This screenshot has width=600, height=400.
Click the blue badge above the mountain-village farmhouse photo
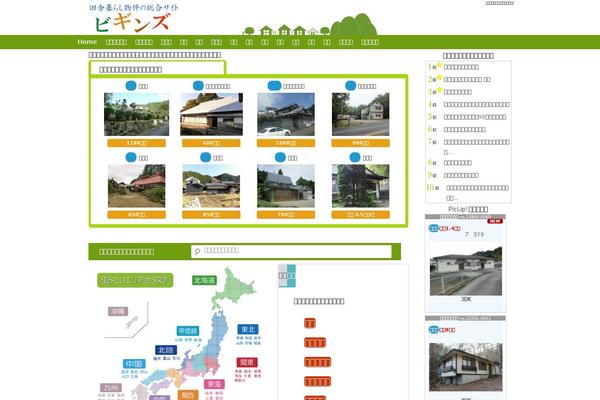(x=205, y=157)
